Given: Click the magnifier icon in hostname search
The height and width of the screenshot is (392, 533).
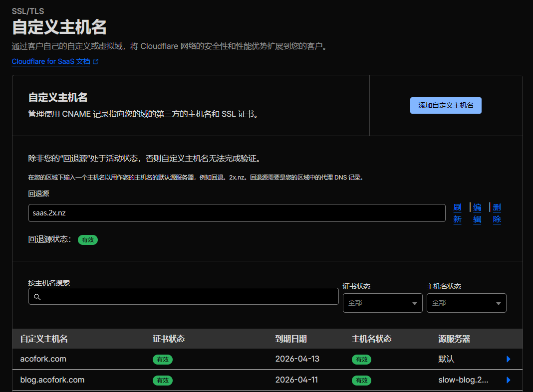Looking at the screenshot, I should click(37, 297).
